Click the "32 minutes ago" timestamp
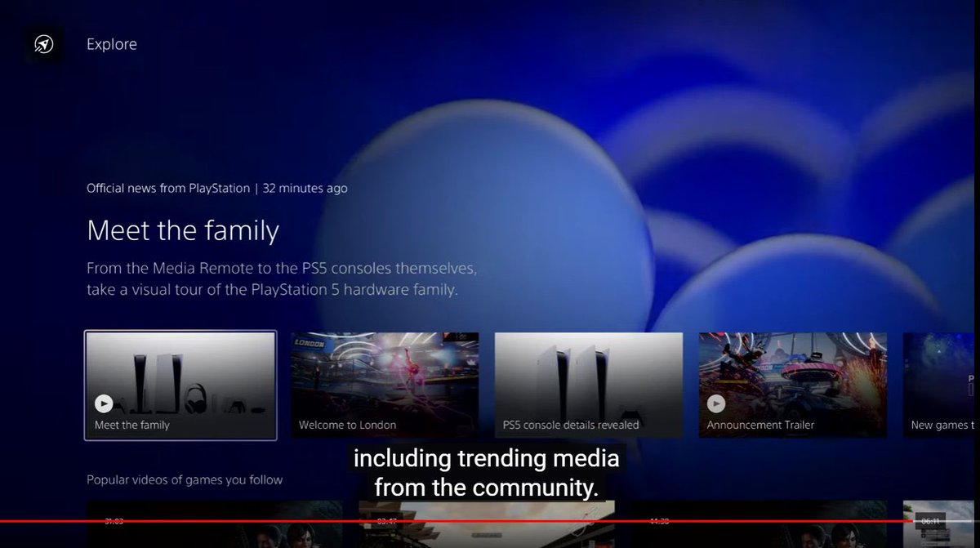The width and height of the screenshot is (980, 548). (x=305, y=188)
